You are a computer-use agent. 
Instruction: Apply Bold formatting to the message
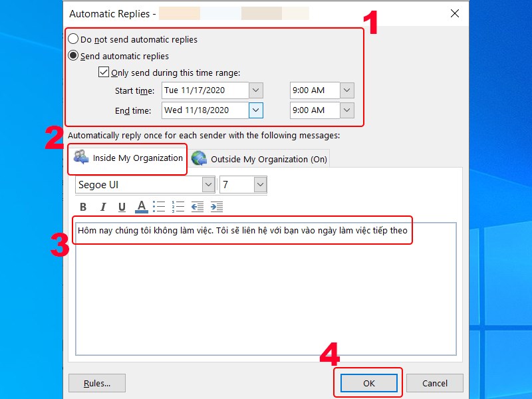83,207
